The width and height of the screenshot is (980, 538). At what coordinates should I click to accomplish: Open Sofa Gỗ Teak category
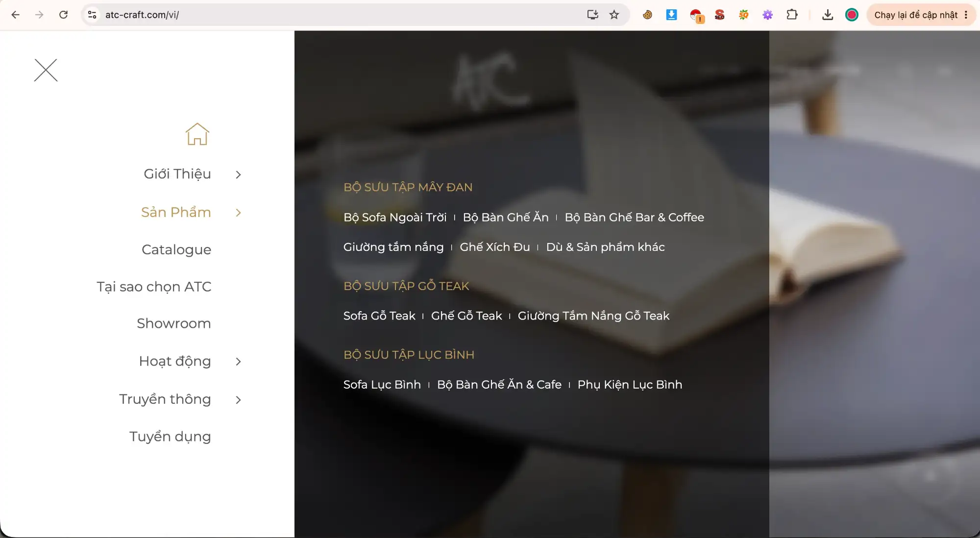coord(379,316)
